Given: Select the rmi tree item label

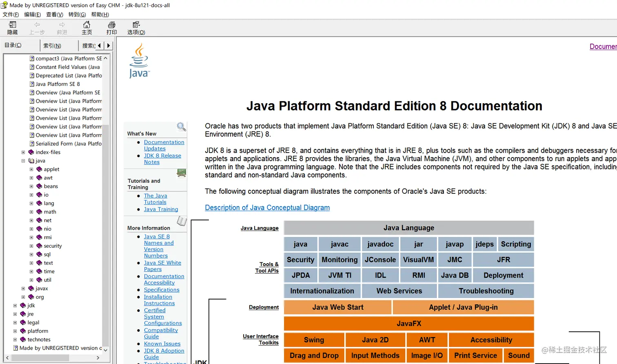Looking at the screenshot, I should click(48, 237).
